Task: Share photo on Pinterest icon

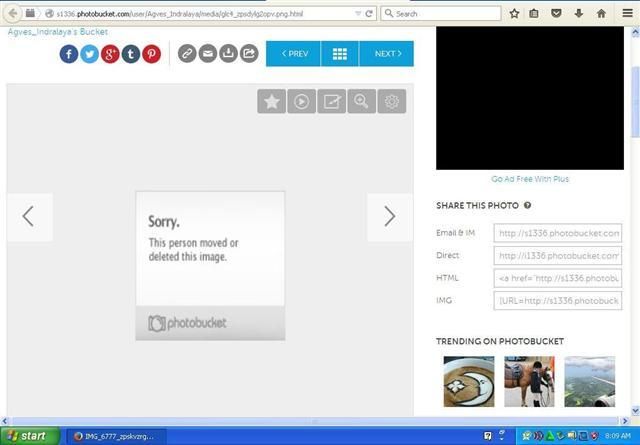Action: click(151, 54)
